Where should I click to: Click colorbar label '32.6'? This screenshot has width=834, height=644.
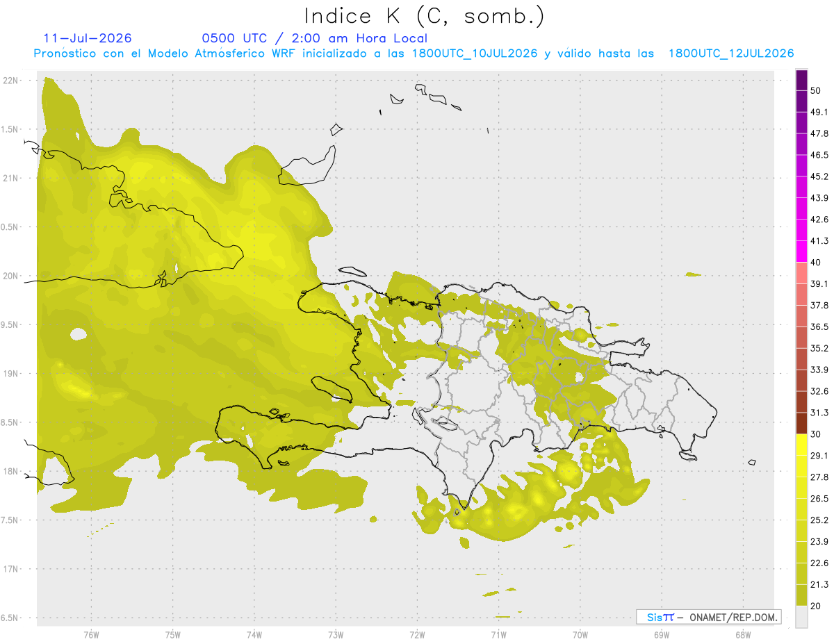819,391
